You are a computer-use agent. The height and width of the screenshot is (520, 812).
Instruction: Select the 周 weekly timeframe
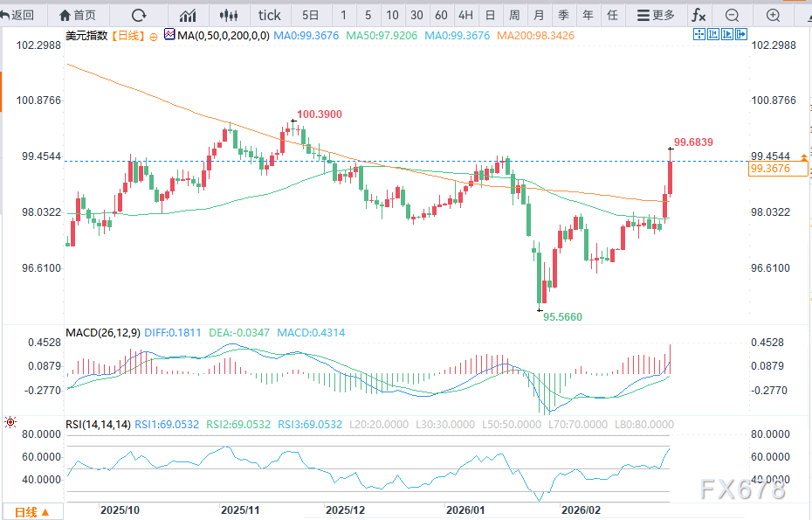[x=514, y=15]
